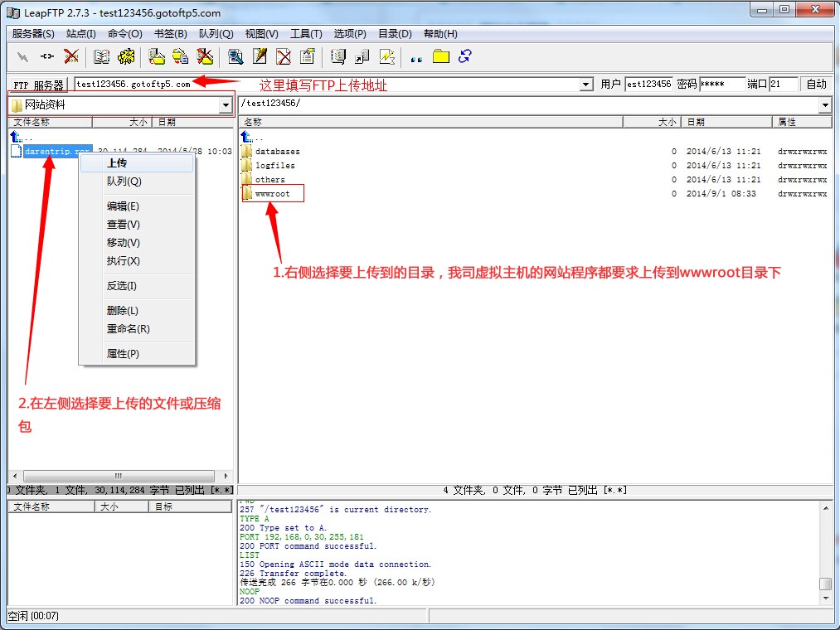
Task: Click the yellow gear icon in toolbar
Action: (126, 56)
